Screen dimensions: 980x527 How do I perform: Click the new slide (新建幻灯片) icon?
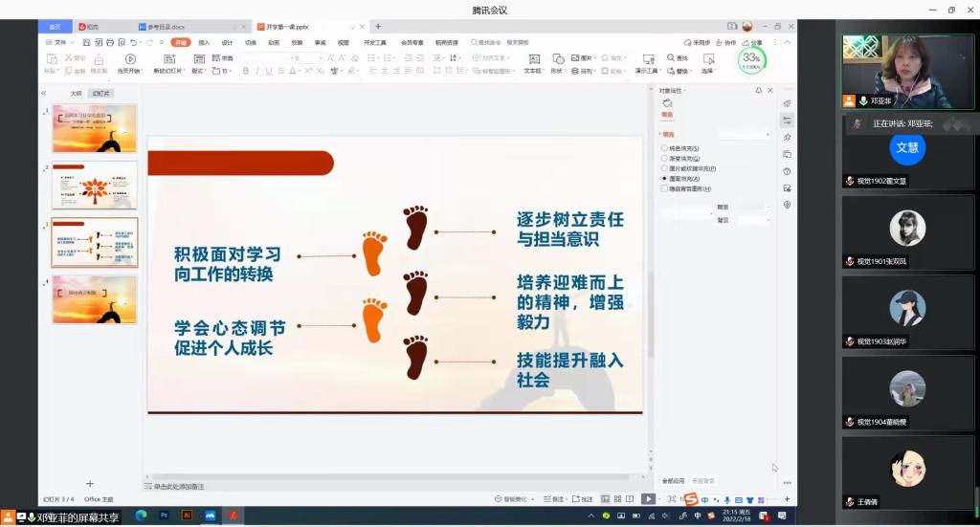pyautogui.click(x=171, y=61)
